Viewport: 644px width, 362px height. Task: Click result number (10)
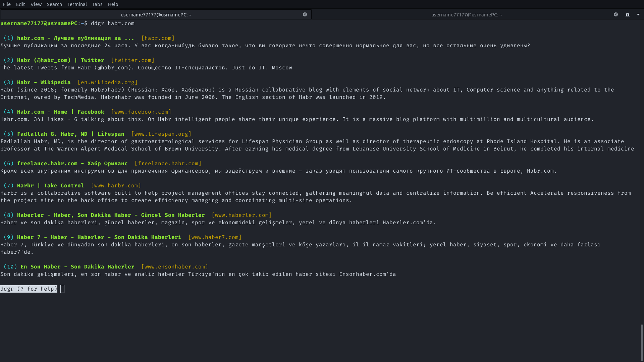pyautogui.click(x=10, y=267)
